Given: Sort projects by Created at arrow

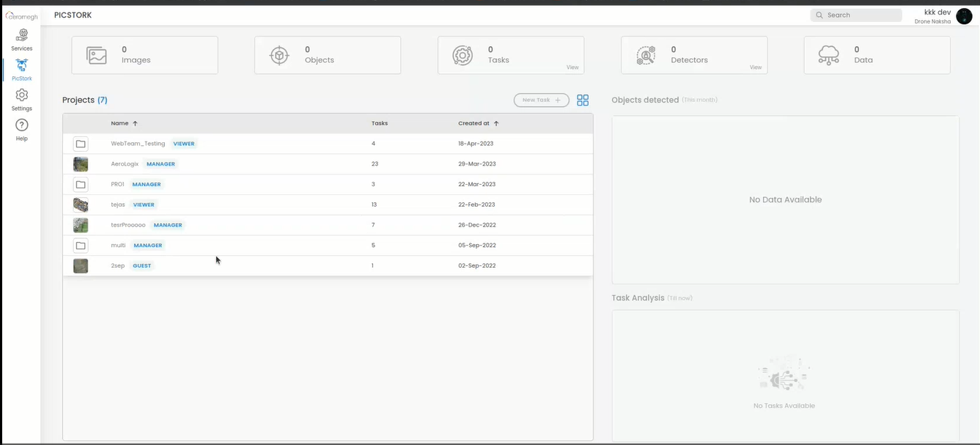Looking at the screenshot, I should click(x=496, y=124).
